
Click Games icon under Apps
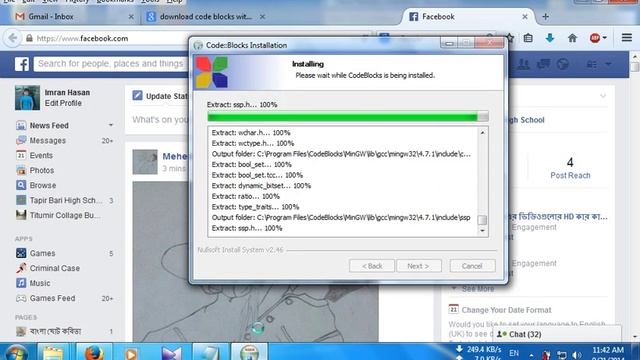[21, 253]
